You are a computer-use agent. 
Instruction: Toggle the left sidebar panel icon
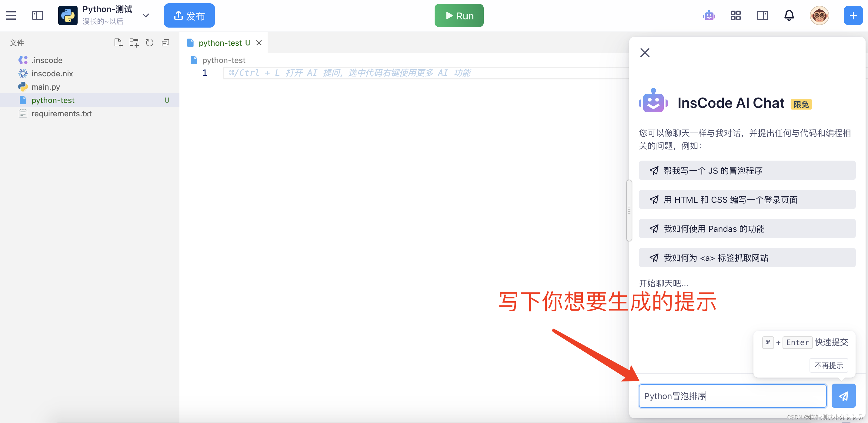click(x=37, y=15)
